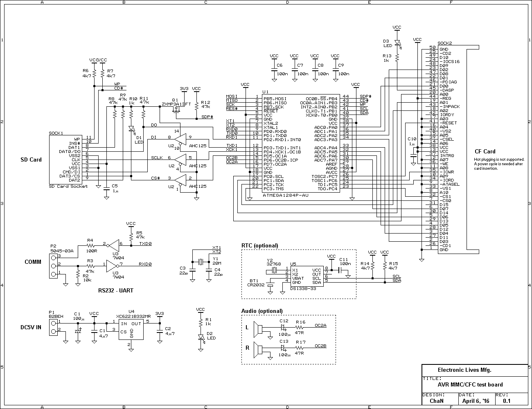Image resolution: width=532 pixels, height=409 pixels.
Task: Select the R5 47k pull-up resistor symbol
Action: click(x=131, y=236)
